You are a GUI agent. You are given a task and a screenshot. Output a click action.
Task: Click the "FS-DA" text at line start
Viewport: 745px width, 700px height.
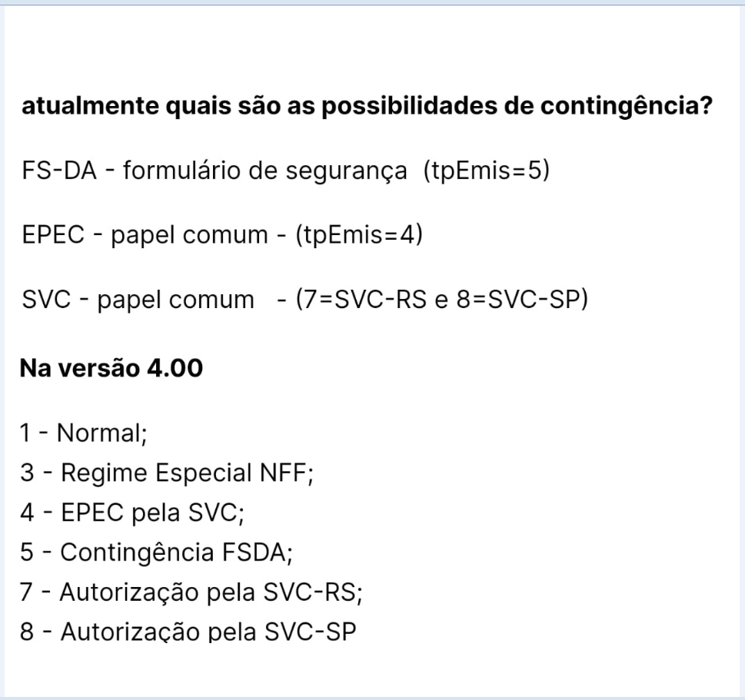(58, 171)
